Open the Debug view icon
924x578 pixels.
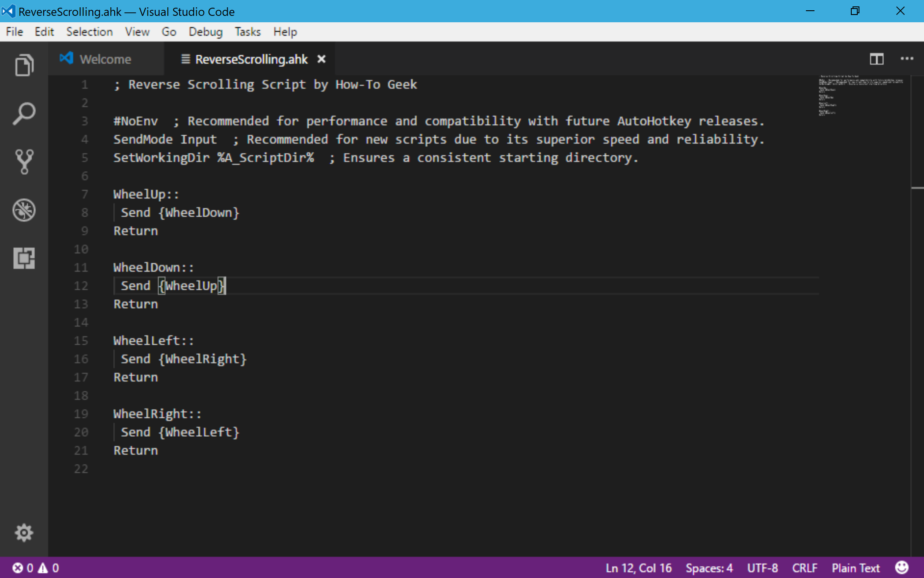[24, 210]
